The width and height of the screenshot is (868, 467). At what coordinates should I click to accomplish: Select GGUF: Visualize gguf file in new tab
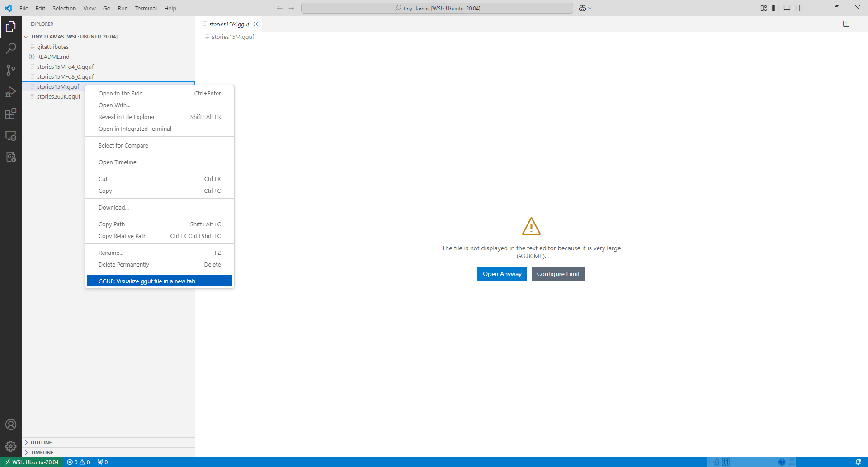[x=160, y=281]
